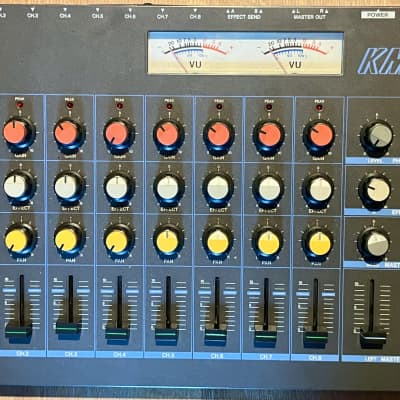The width and height of the screenshot is (400, 400).
Task: Adjust the white EFFECT knob on CH.3
Action: point(66,187)
